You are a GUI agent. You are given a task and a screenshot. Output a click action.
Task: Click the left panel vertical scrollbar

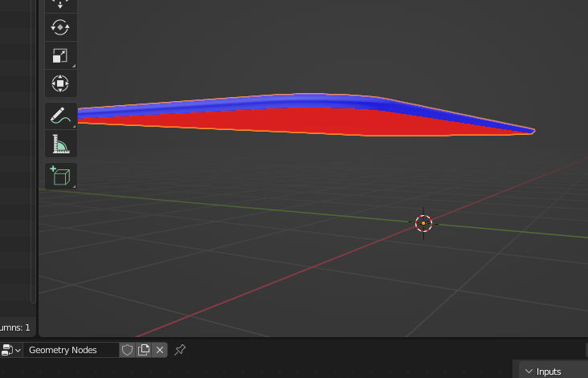33,151
